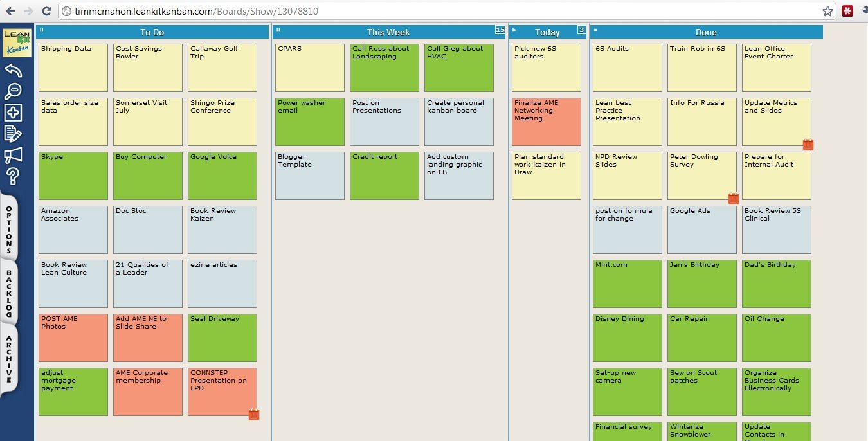Click calendar icon on Peter Dowling Survey card
Viewport: 868px width, 441px height.
pos(733,199)
